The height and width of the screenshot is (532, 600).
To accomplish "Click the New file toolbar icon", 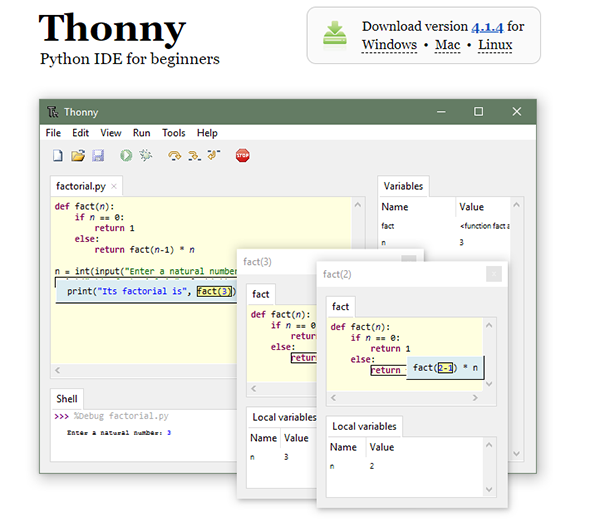I will [58, 156].
